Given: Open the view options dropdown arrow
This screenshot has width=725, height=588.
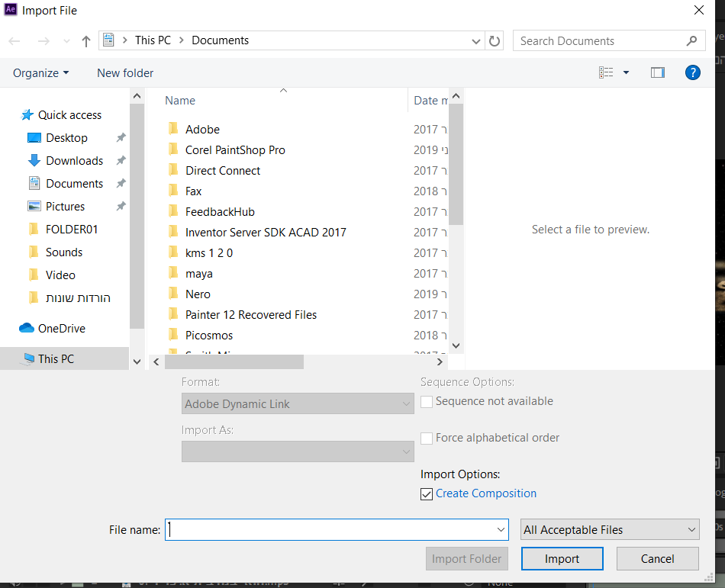Looking at the screenshot, I should tap(626, 72).
